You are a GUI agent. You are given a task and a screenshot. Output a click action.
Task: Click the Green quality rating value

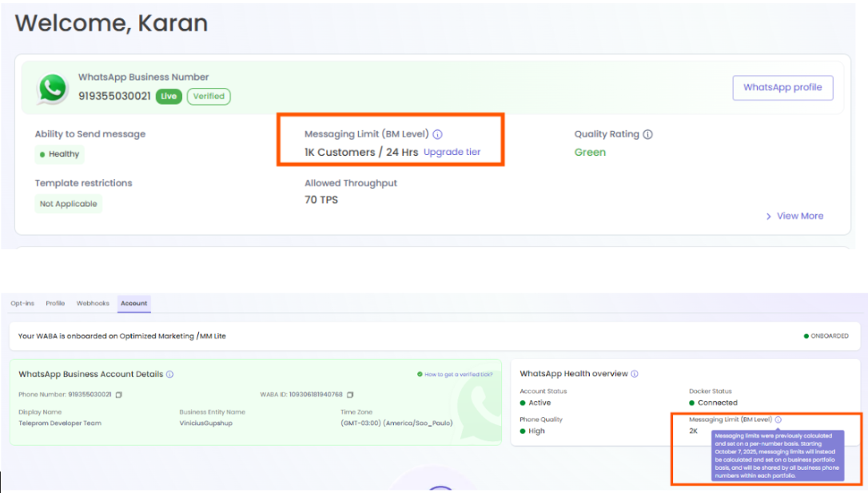590,152
